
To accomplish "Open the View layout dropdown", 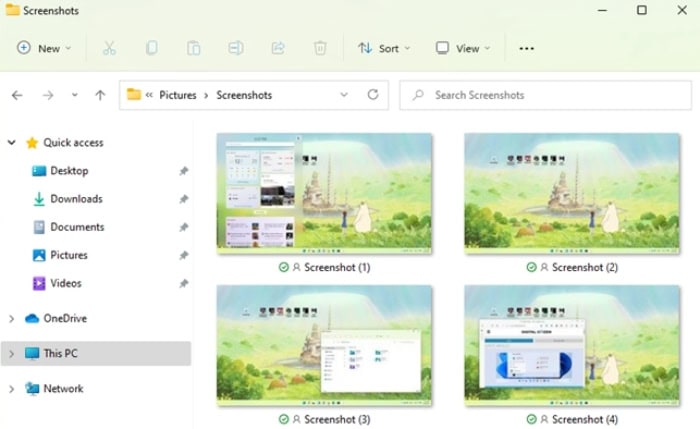I will 463,48.
